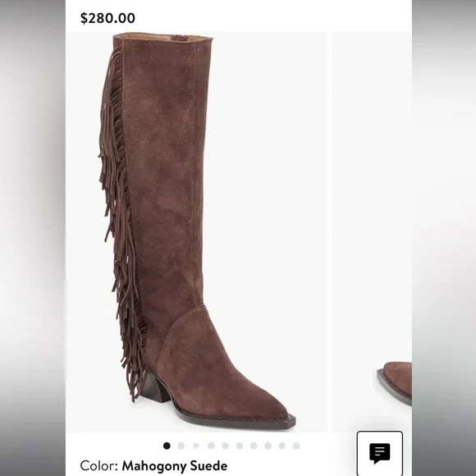The width and height of the screenshot is (476, 476).
Task: Open the main fringe boot product photo
Action: pos(197,232)
